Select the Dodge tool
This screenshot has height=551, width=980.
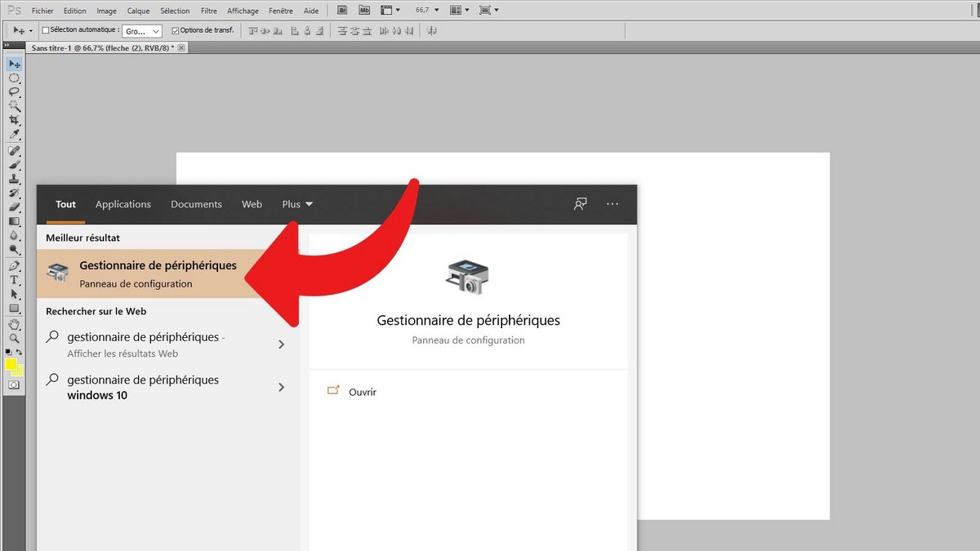pos(15,248)
